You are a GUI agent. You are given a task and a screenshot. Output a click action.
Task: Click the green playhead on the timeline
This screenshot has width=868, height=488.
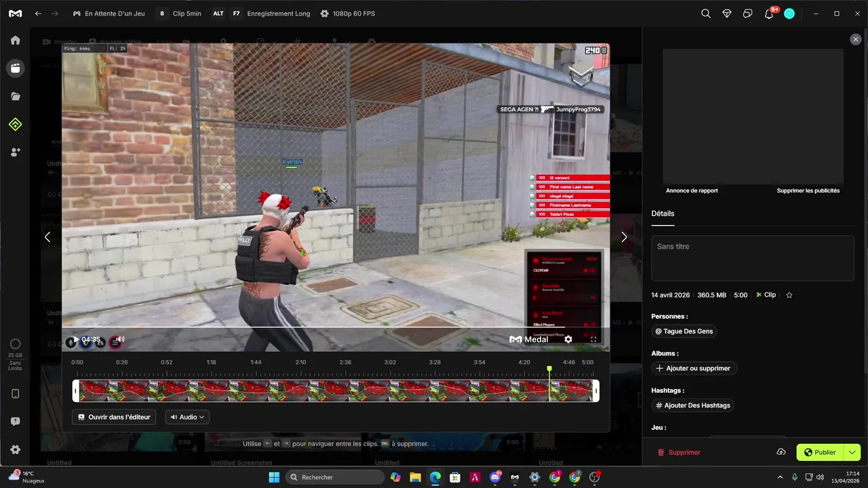[x=549, y=369]
